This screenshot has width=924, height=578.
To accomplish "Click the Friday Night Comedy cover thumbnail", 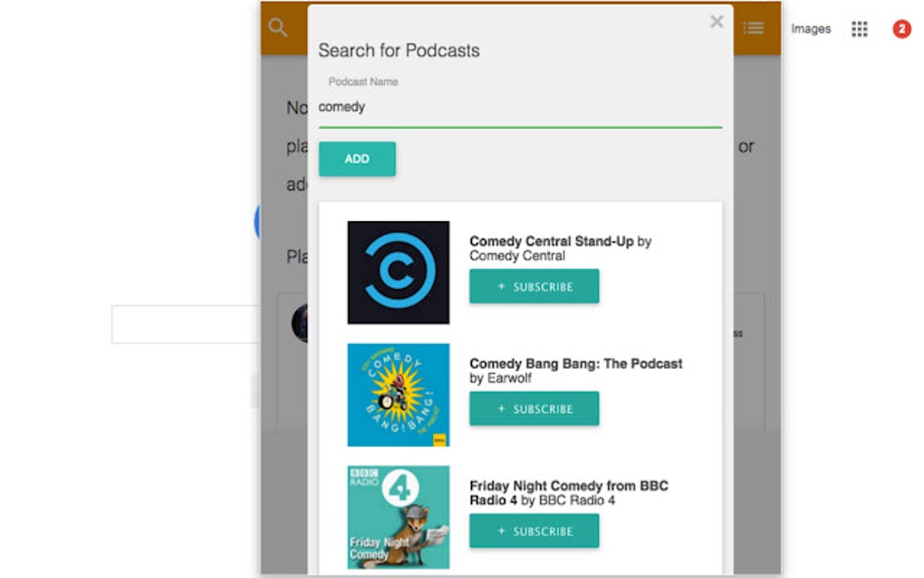I will (399, 517).
